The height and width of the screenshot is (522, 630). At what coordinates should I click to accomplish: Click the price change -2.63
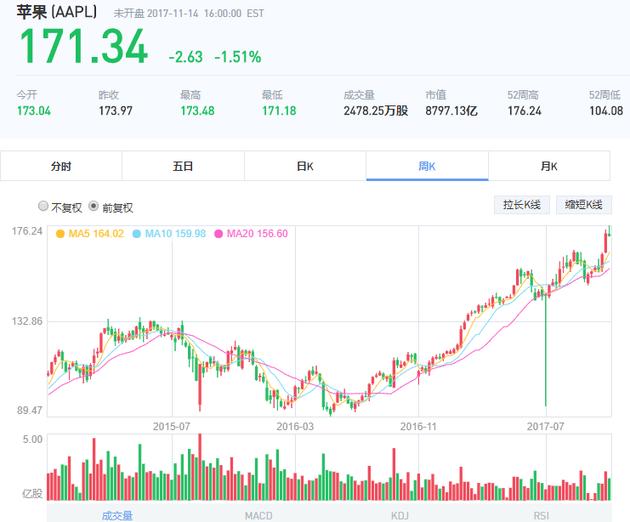(185, 57)
